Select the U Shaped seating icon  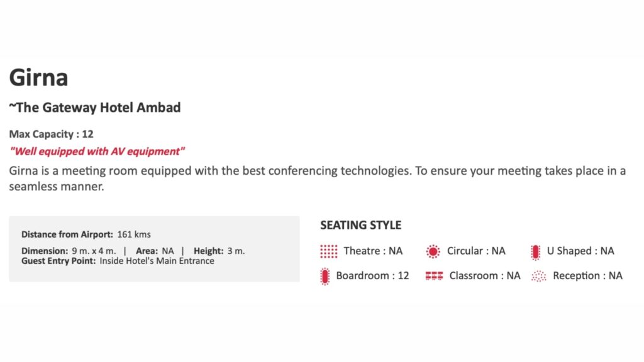point(535,251)
